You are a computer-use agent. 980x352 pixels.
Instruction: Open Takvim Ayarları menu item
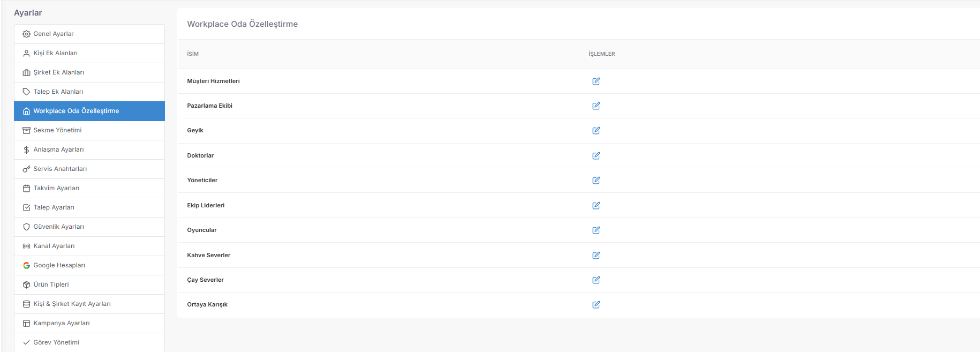(89, 188)
